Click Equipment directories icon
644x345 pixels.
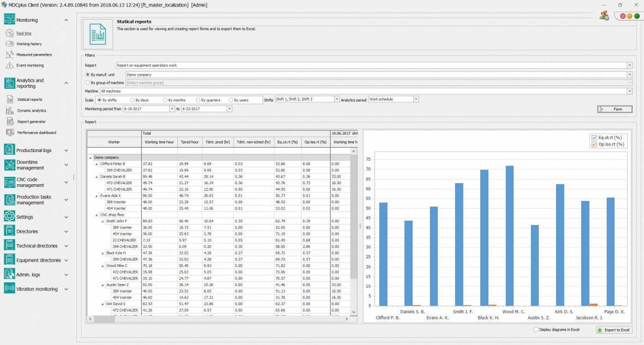pyautogui.click(x=9, y=260)
